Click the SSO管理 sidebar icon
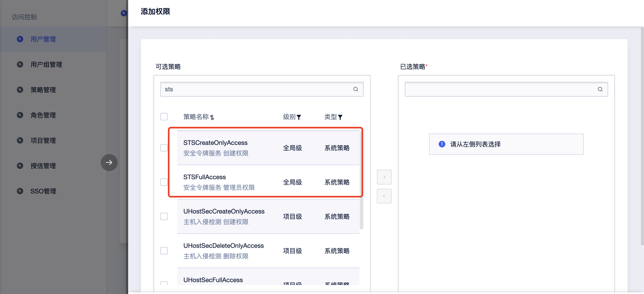644x294 pixels. coord(20,191)
